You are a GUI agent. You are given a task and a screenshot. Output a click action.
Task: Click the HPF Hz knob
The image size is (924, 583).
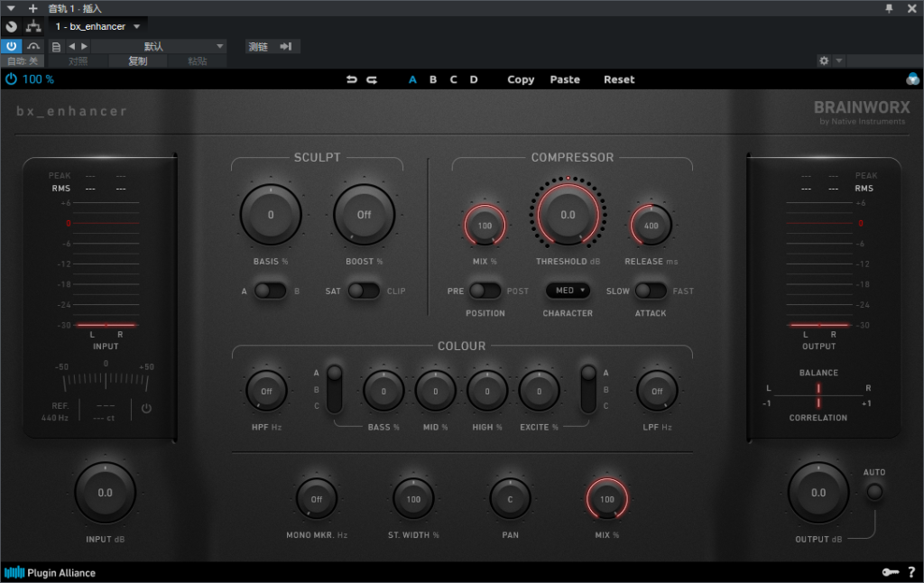[x=266, y=391]
